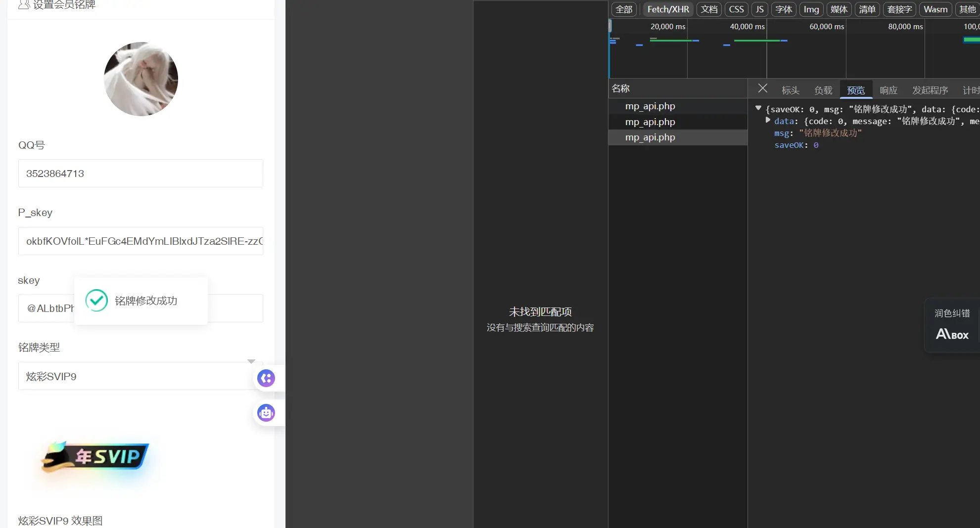Click the green success checkmark icon

(x=96, y=301)
